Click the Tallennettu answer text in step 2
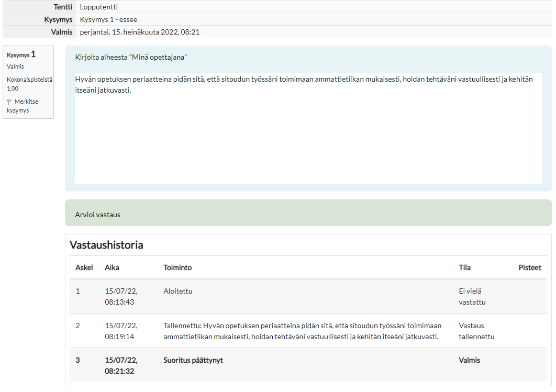This screenshot has width=556, height=392. coord(302,331)
